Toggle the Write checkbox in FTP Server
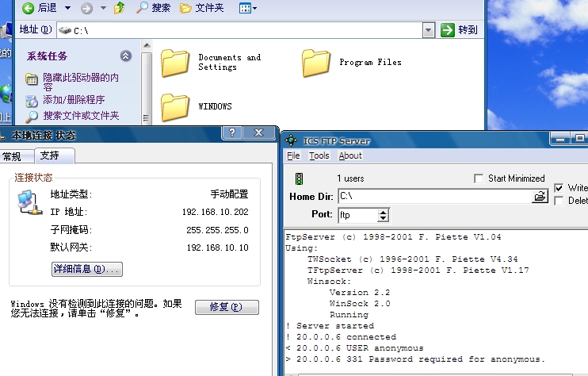Viewport: 588px width, 376px height. (559, 188)
